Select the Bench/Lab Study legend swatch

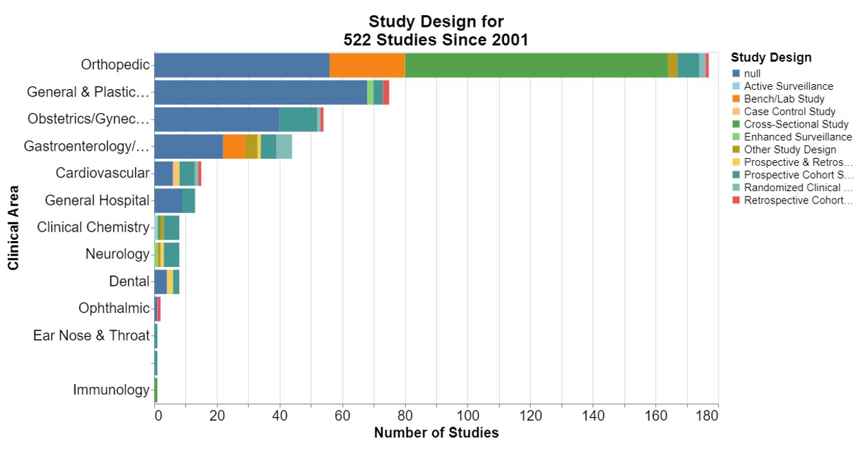click(736, 99)
